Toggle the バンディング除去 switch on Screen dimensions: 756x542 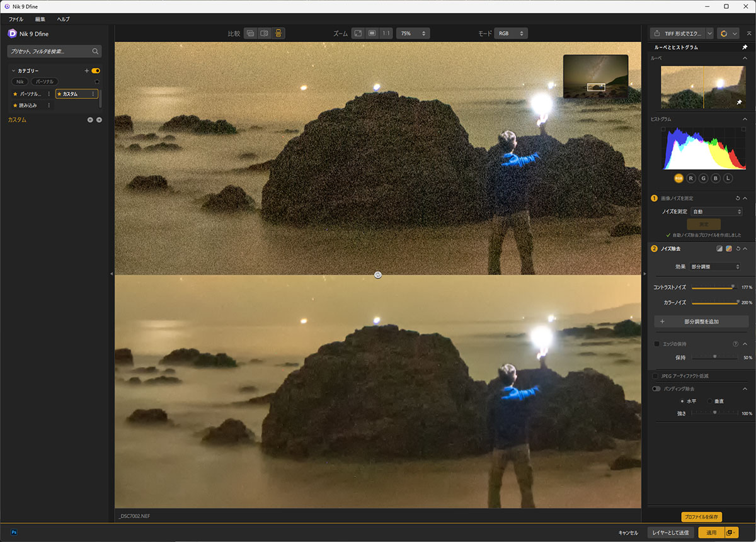coord(656,389)
